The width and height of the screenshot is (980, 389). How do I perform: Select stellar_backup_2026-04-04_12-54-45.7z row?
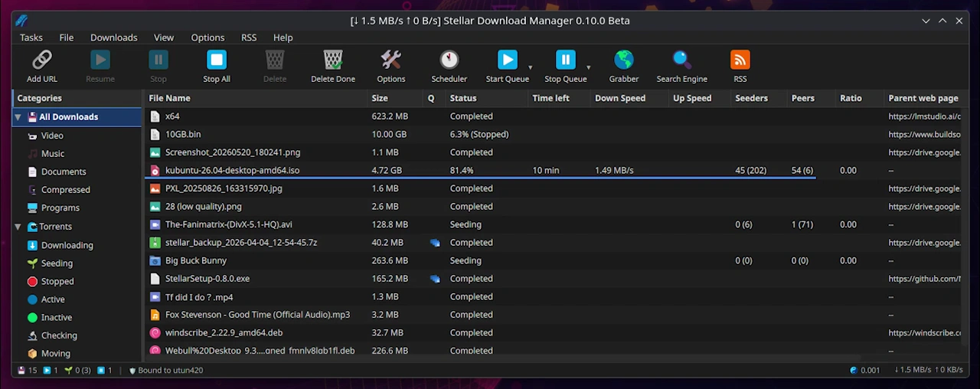pos(553,243)
